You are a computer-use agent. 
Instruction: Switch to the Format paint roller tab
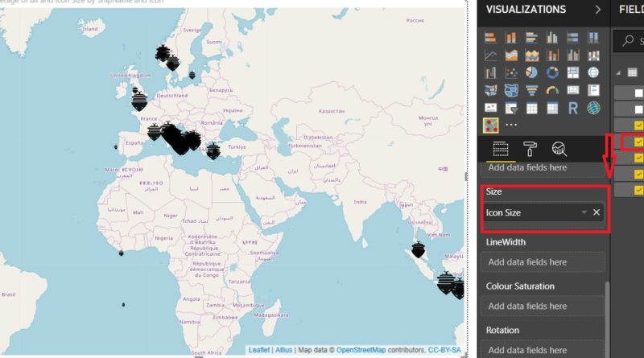(530, 148)
